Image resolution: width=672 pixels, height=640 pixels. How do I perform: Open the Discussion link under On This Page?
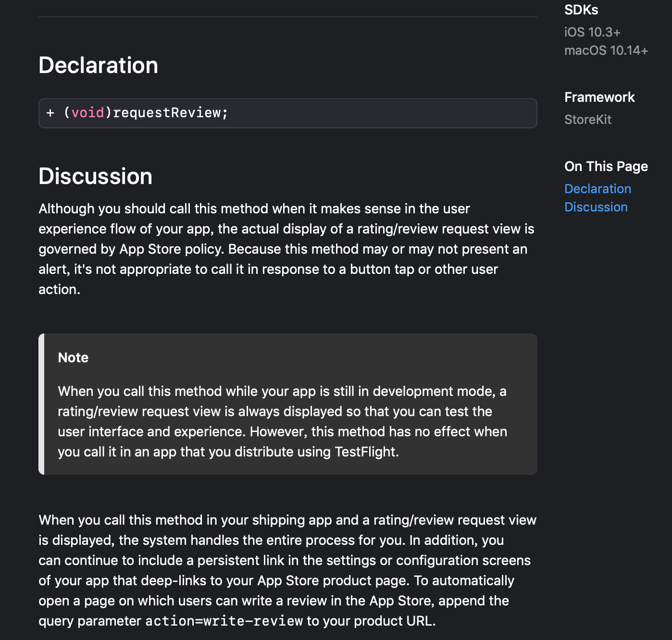tap(596, 207)
